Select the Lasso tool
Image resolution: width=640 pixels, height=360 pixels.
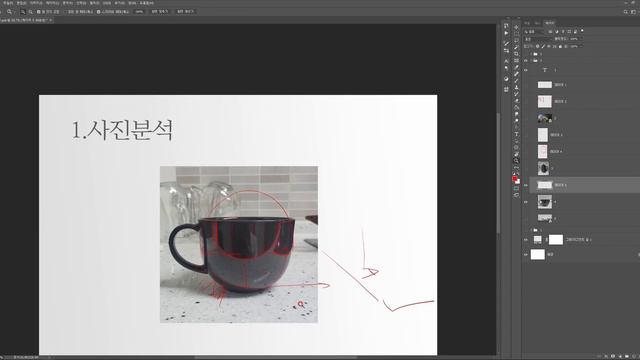coord(516,40)
